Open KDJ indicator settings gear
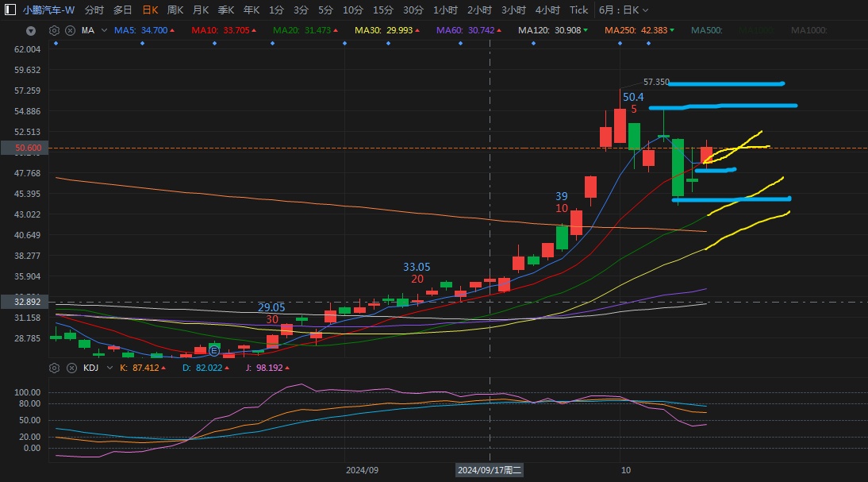 pyautogui.click(x=55, y=368)
